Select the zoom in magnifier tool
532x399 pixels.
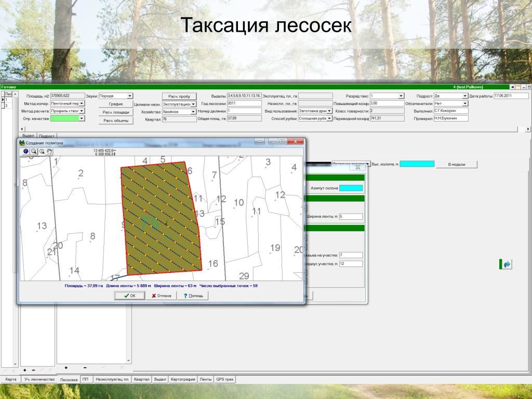(42, 152)
